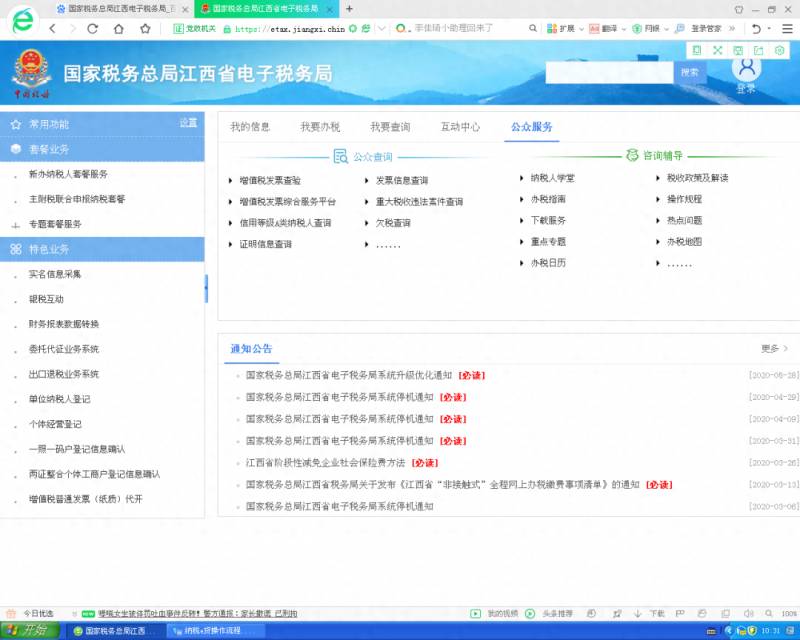
Task: Click the 登录 user avatar icon
Action: (x=746, y=68)
